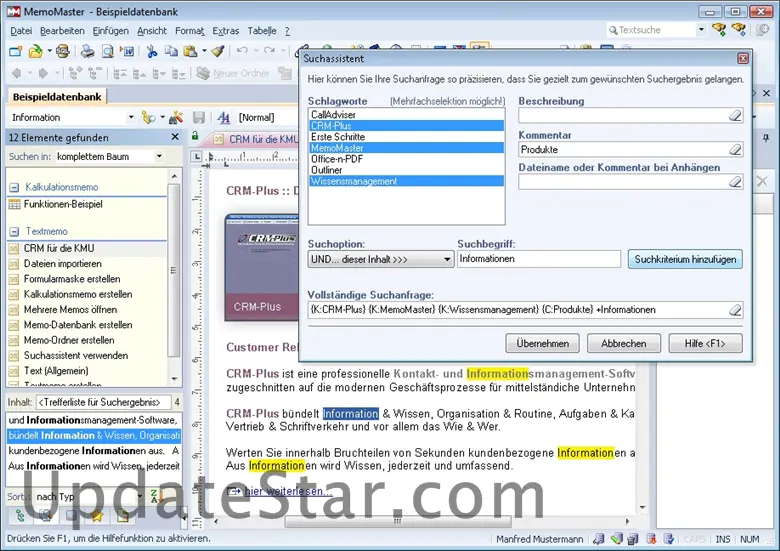The height and width of the screenshot is (551, 780).
Task: Deselect 'Wissensmanagement' in Schlagworte list
Action: pyautogui.click(x=406, y=182)
